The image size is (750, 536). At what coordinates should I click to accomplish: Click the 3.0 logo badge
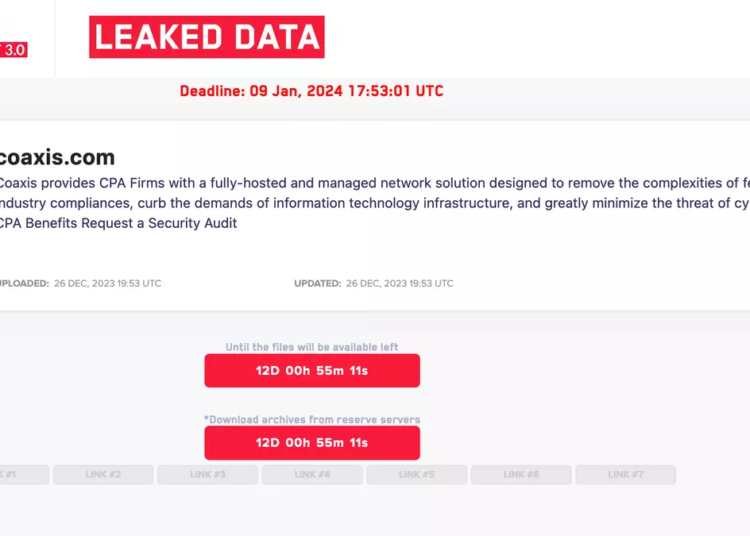coord(13,49)
